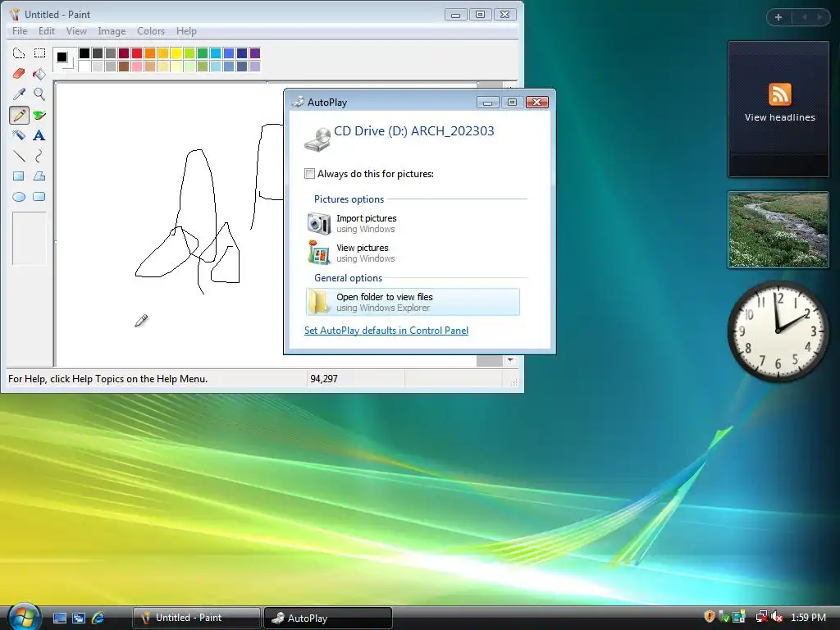Activate the Magnifier tool

(39, 94)
